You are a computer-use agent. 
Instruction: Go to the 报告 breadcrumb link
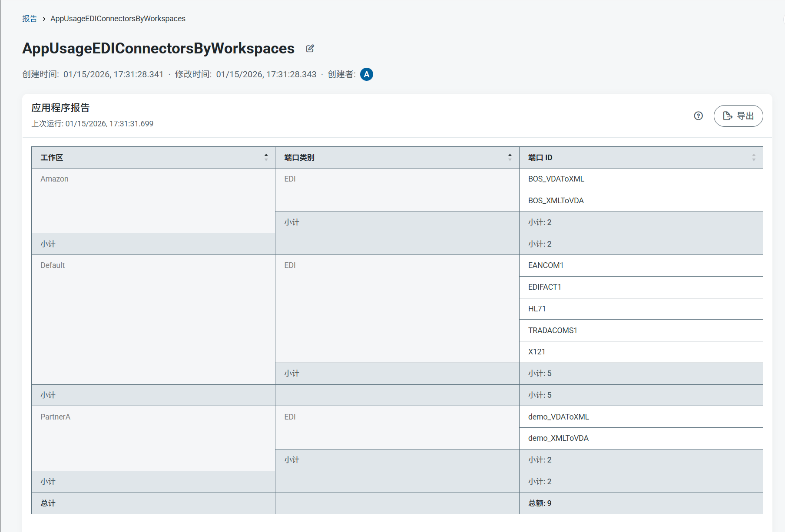click(x=30, y=19)
